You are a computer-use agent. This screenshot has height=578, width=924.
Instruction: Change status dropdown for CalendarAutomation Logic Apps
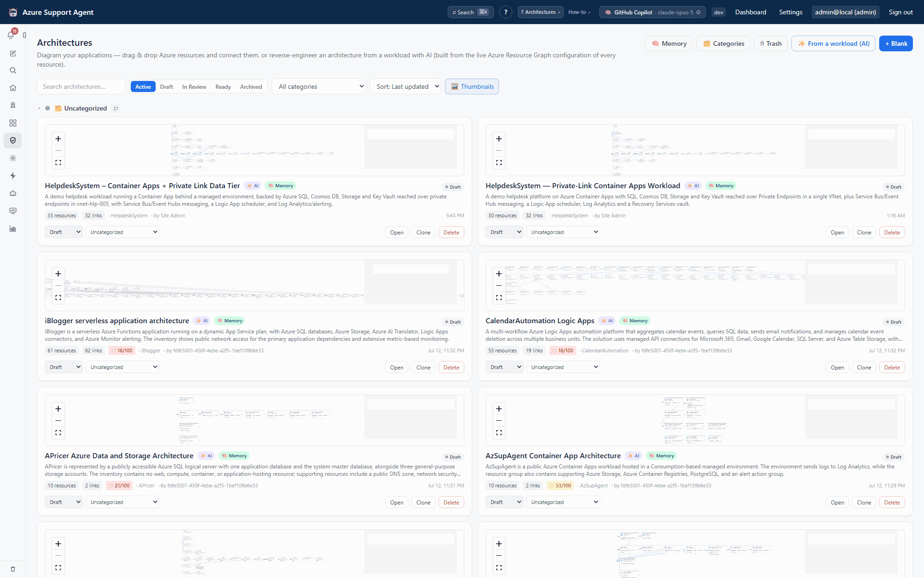tap(505, 367)
